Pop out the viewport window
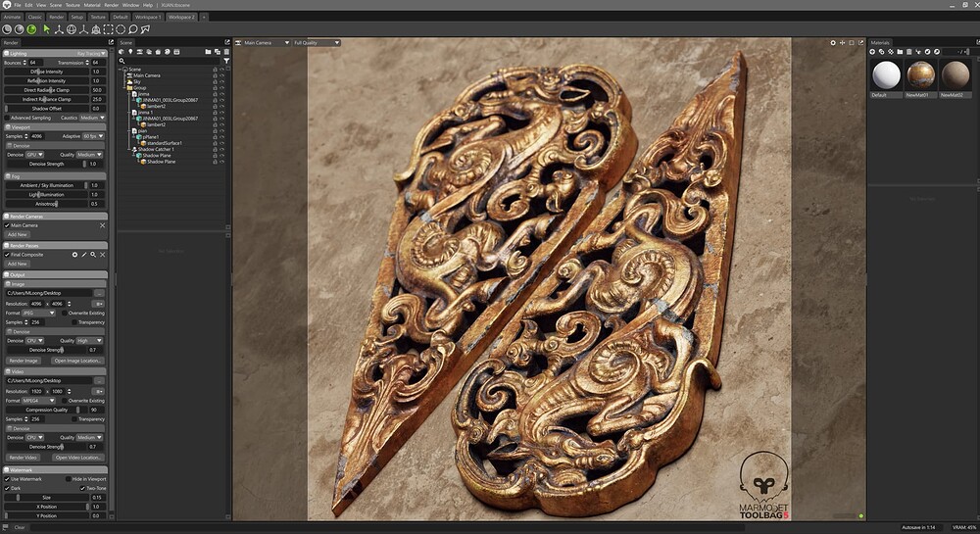Viewport: 980px width, 534px height. (x=860, y=43)
